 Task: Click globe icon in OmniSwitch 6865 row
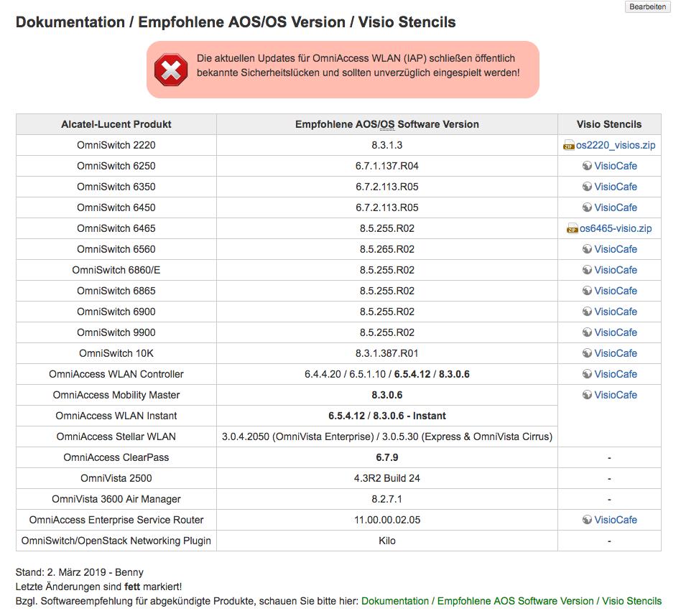[587, 291]
